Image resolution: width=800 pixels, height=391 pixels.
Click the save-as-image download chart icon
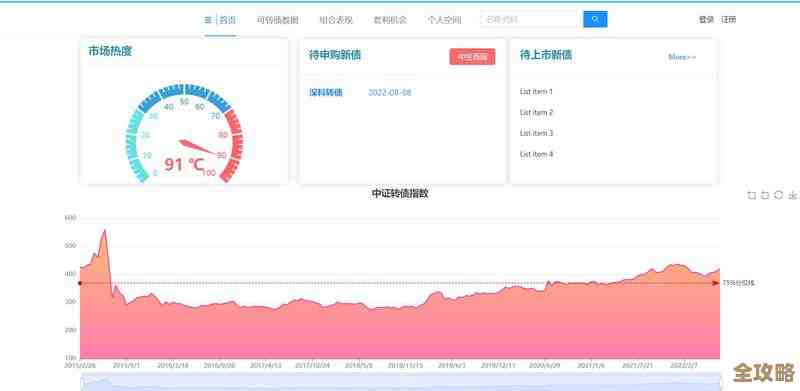(792, 195)
